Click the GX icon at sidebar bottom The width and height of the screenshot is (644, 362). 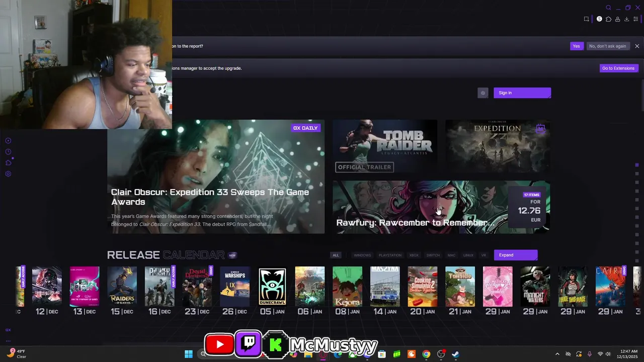point(8,330)
